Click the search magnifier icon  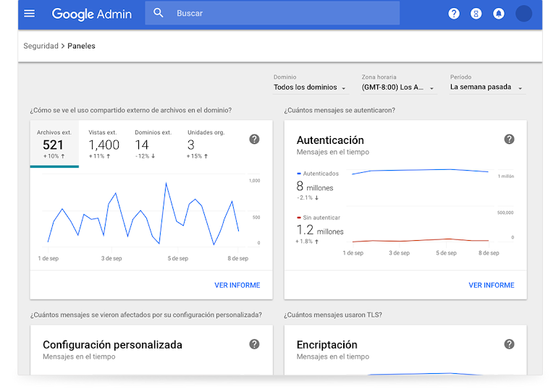tap(159, 13)
